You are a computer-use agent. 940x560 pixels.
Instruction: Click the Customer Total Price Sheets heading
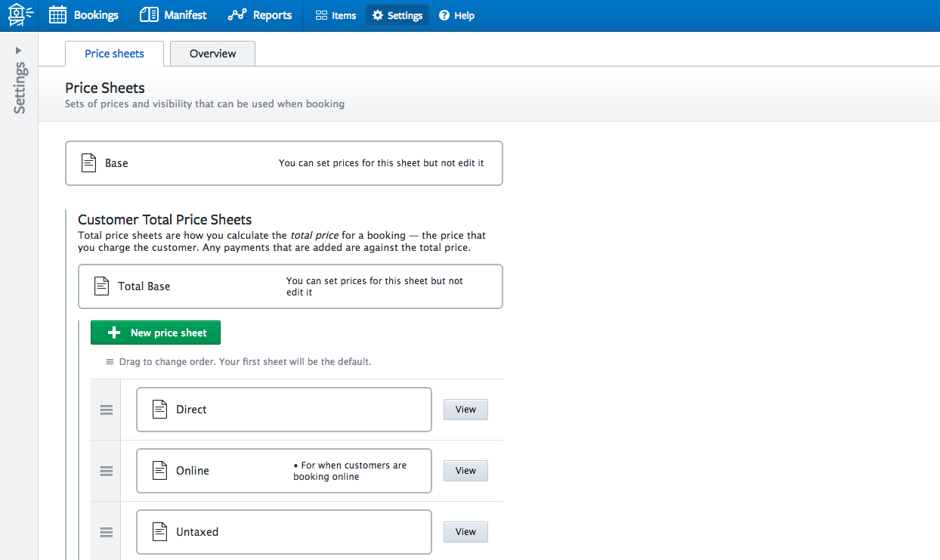[x=165, y=220]
